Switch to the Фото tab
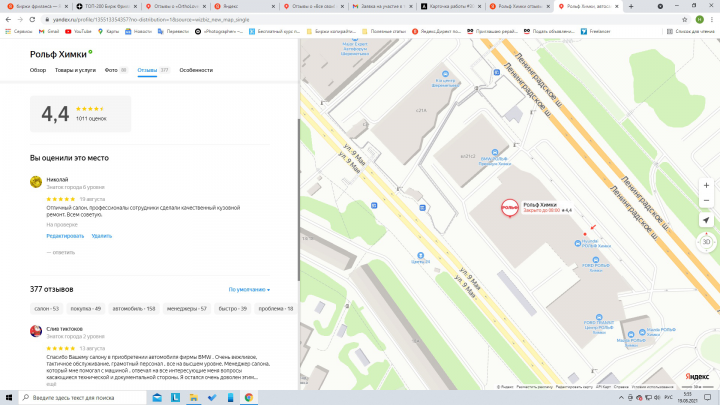The height and width of the screenshot is (405, 720). click(x=116, y=70)
